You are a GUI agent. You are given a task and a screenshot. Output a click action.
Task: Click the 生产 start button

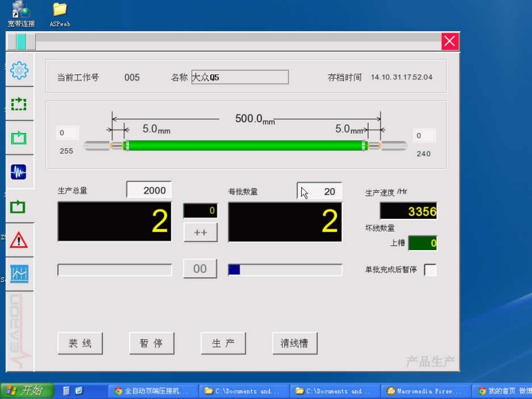[x=223, y=343]
